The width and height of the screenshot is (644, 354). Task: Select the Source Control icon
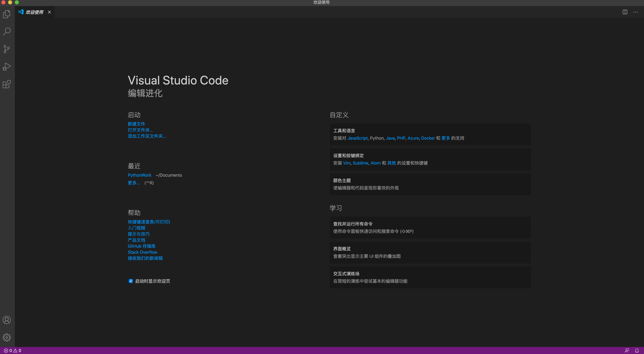tap(7, 49)
